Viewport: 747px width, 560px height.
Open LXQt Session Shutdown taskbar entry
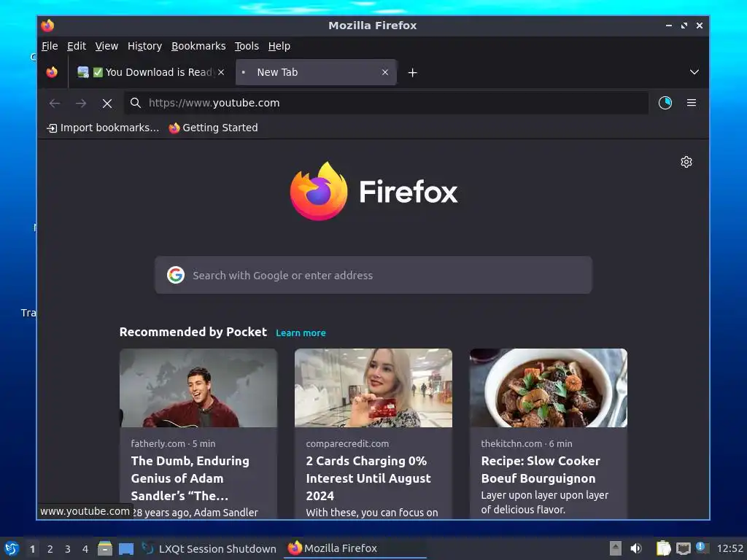(x=209, y=548)
